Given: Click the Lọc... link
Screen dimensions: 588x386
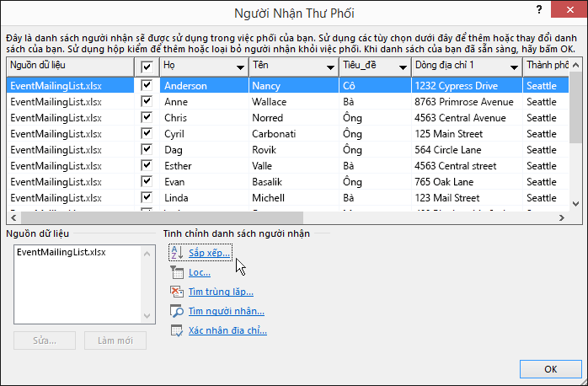Looking at the screenshot, I should click(200, 272).
